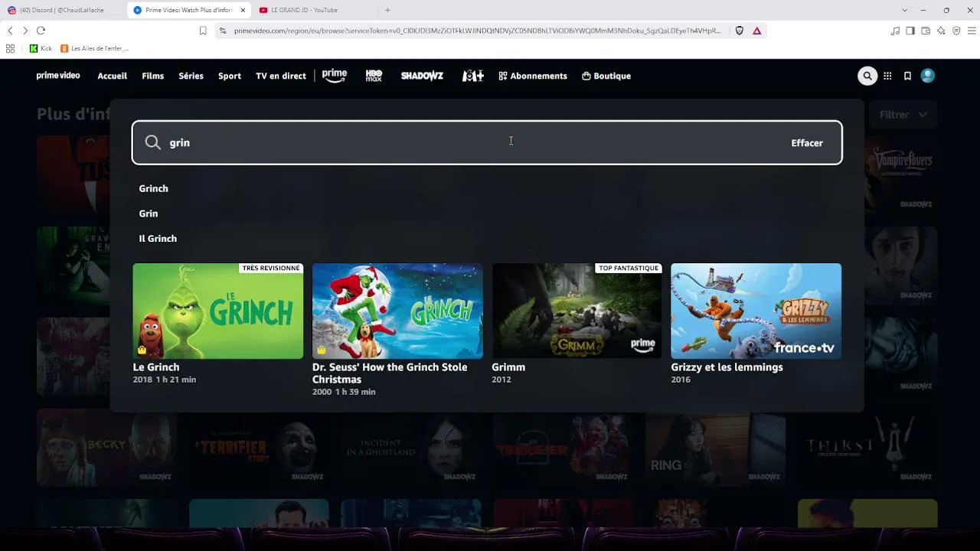Click the search input field containing grin
Image resolution: width=980 pixels, height=551 pixels.
point(487,143)
